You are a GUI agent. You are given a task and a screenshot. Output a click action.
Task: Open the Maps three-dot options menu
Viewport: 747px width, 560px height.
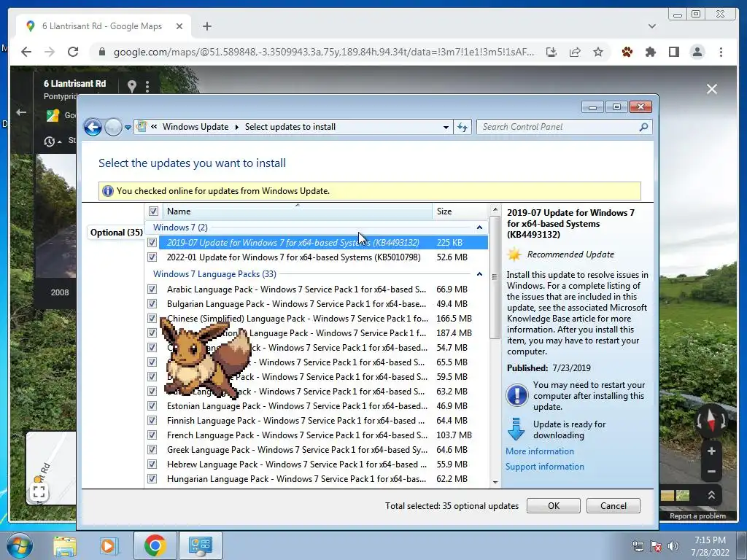click(x=147, y=86)
